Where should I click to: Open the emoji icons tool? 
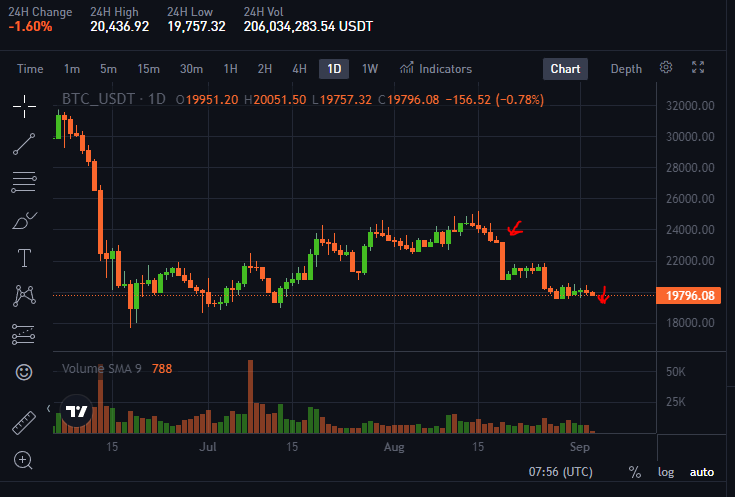tap(24, 372)
